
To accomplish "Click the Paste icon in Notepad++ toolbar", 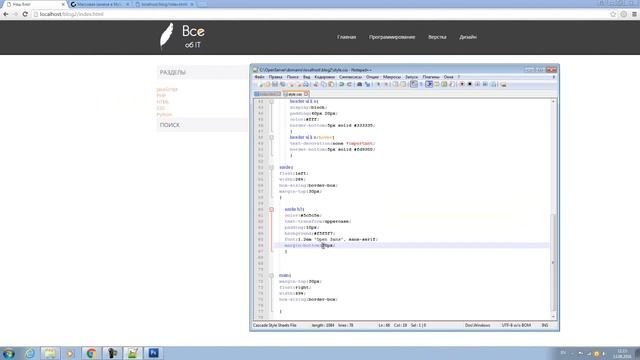I will tap(331, 84).
